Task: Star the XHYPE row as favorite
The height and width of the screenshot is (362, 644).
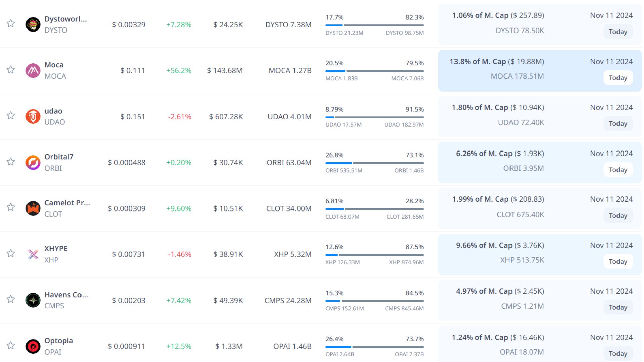Action: (11, 253)
